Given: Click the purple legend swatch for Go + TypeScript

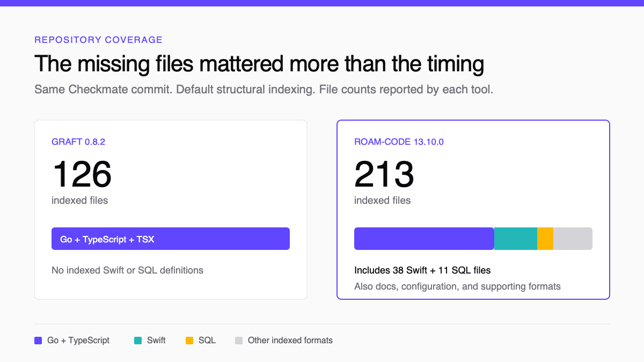Looking at the screenshot, I should click(38, 341).
